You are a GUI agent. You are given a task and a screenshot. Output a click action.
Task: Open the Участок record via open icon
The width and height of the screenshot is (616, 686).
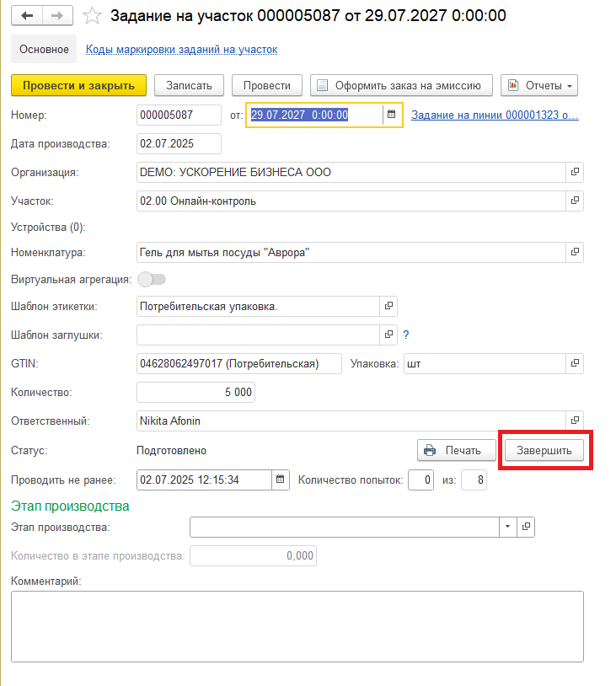(x=575, y=201)
